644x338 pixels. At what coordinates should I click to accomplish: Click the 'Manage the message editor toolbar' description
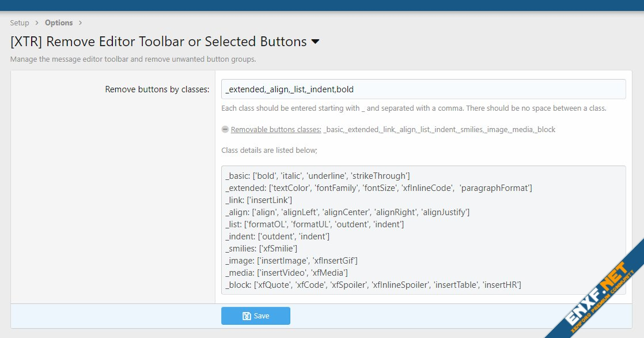coord(133,59)
